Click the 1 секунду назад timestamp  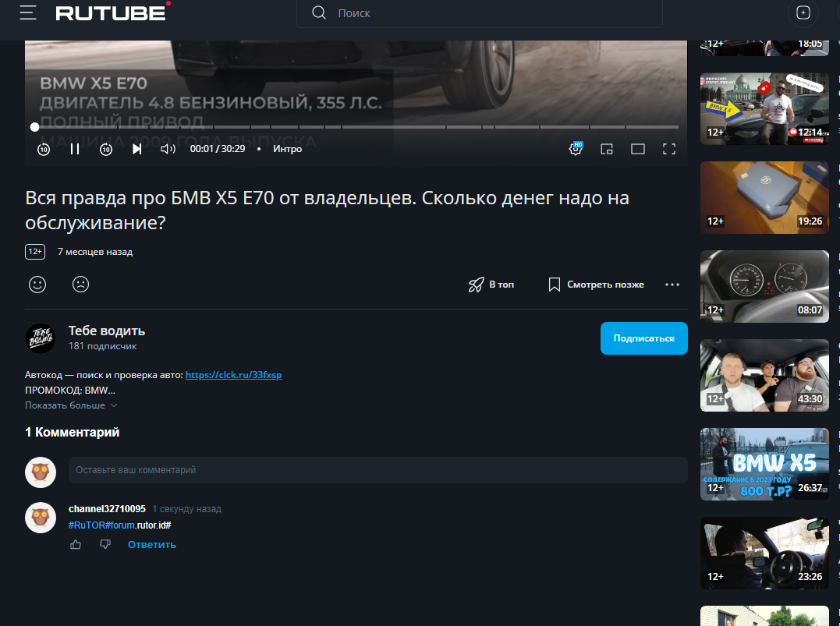pyautogui.click(x=186, y=509)
